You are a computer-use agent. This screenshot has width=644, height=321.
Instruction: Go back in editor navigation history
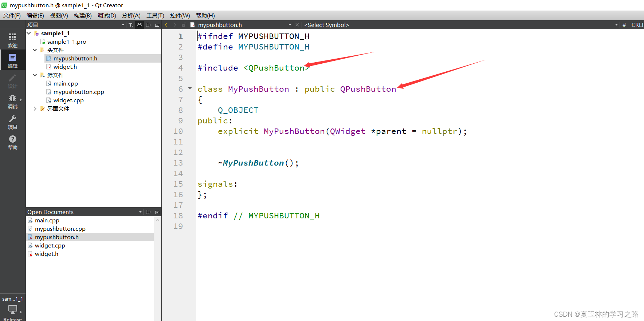pyautogui.click(x=166, y=25)
